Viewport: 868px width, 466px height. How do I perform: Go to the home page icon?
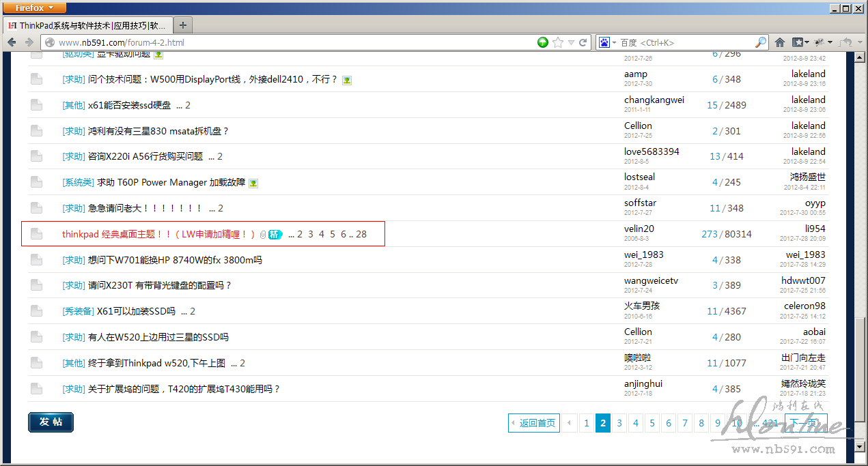tap(780, 42)
